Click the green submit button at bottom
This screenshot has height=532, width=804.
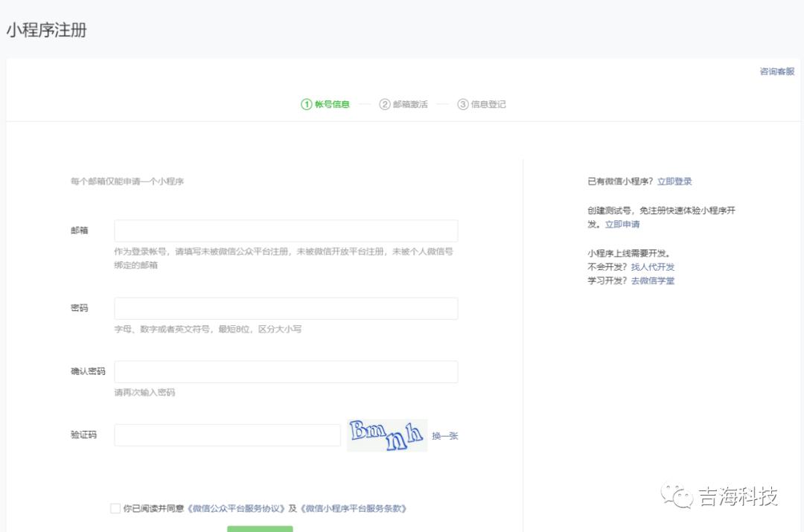click(259, 530)
